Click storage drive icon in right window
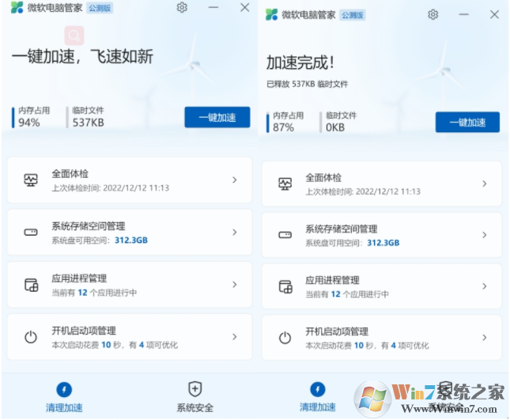The width and height of the screenshot is (510, 420). point(285,235)
